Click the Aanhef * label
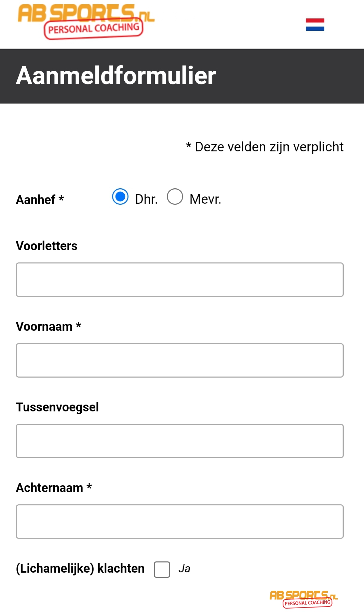The width and height of the screenshot is (364, 612). click(x=40, y=200)
